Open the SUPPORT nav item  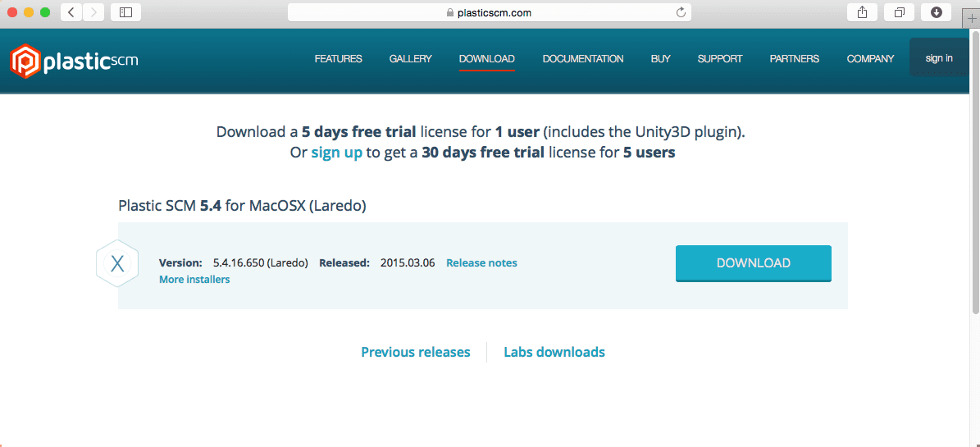720,59
